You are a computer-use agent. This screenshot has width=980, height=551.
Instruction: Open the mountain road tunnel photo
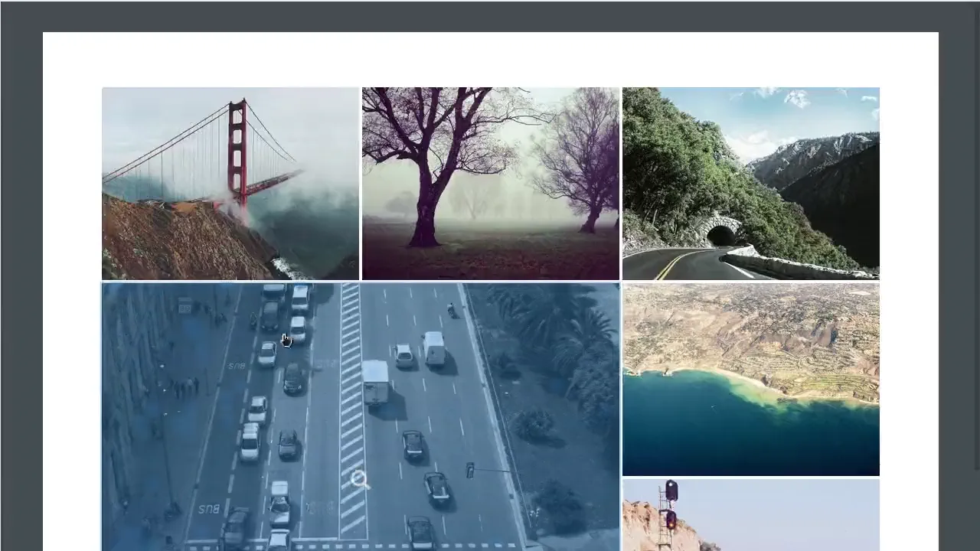coord(751,184)
